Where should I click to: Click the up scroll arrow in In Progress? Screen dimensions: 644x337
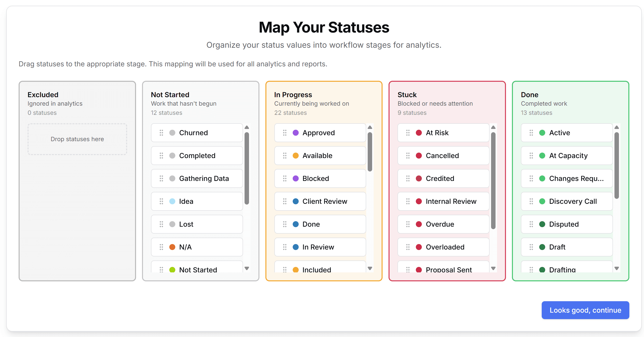[370, 127]
